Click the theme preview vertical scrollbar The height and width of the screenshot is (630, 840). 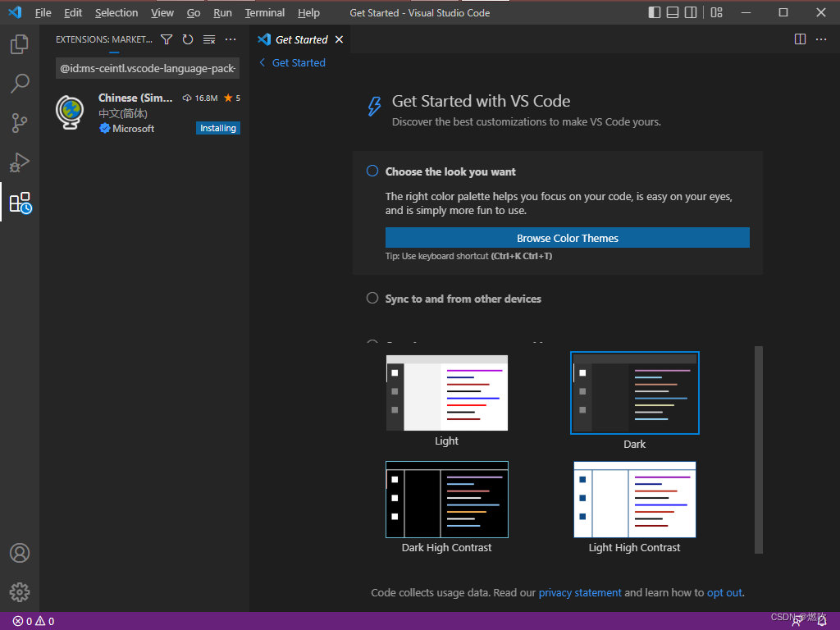(758, 450)
